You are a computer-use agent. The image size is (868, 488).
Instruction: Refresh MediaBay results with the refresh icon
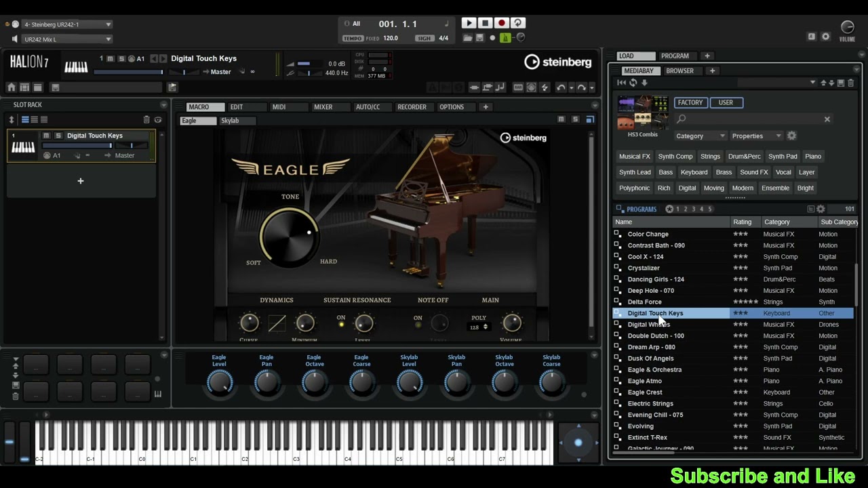633,83
